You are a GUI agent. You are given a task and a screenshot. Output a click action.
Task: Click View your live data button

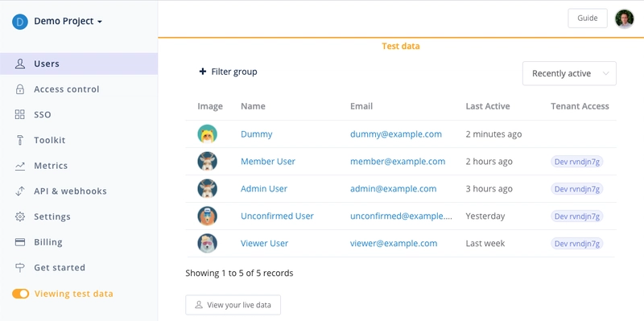(x=233, y=305)
